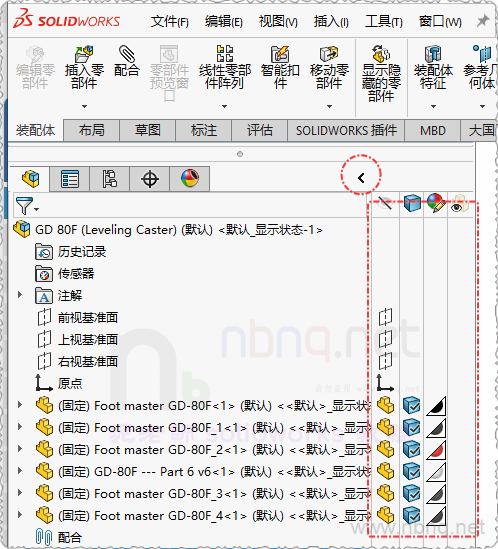Viewport: 498px width, 549px height.
Task: Open dropdown under Move Component (移动零部件)
Action: click(x=329, y=106)
